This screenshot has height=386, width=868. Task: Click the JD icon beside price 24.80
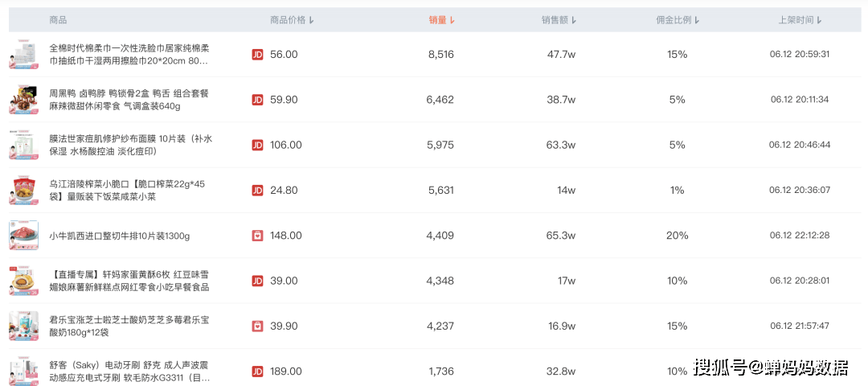click(x=257, y=191)
